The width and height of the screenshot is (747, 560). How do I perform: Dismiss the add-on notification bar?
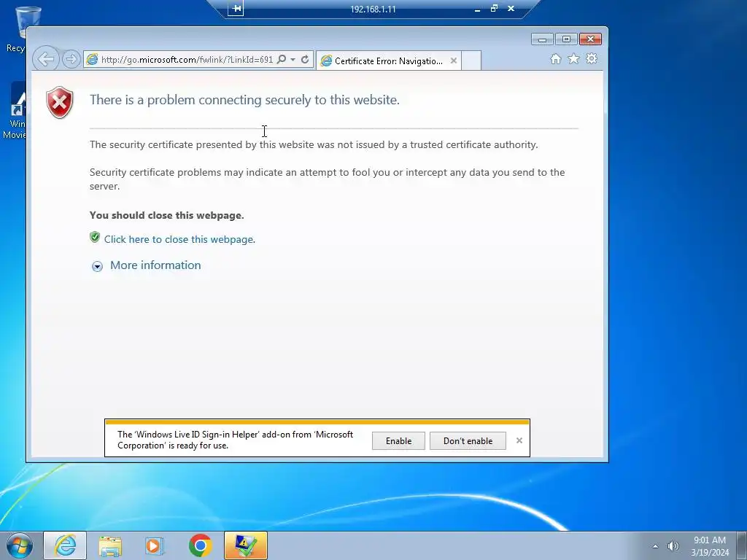point(519,440)
